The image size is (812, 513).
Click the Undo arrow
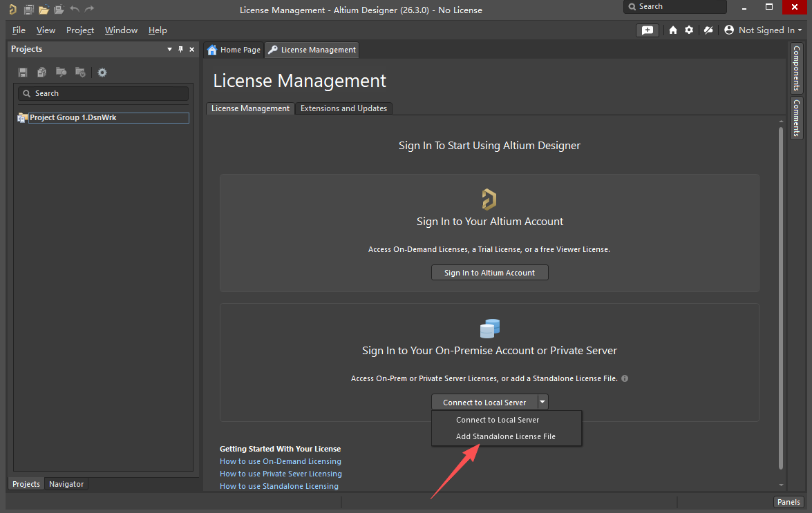pos(75,9)
